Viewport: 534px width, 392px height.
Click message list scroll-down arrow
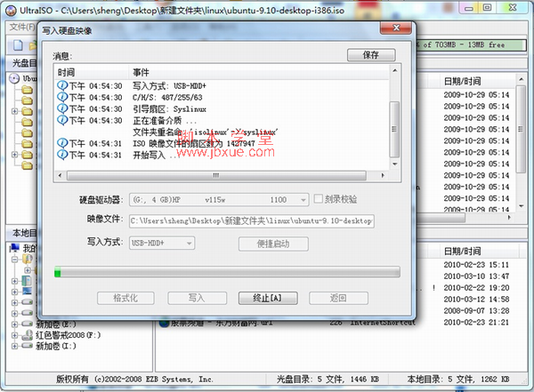click(394, 164)
